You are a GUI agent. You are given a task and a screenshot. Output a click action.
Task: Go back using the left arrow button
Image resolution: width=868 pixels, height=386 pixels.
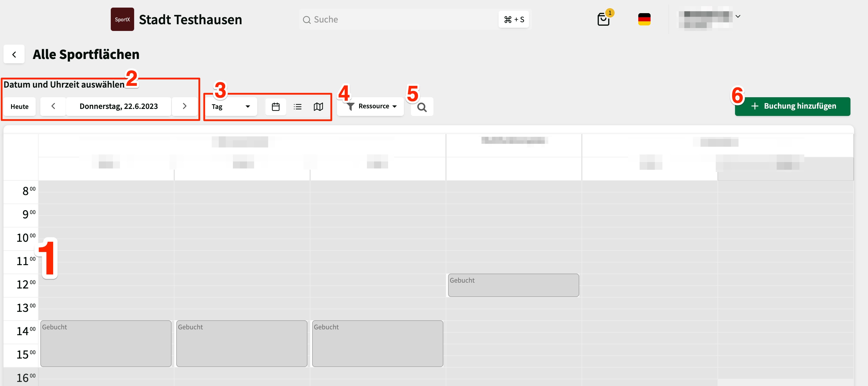pyautogui.click(x=14, y=54)
